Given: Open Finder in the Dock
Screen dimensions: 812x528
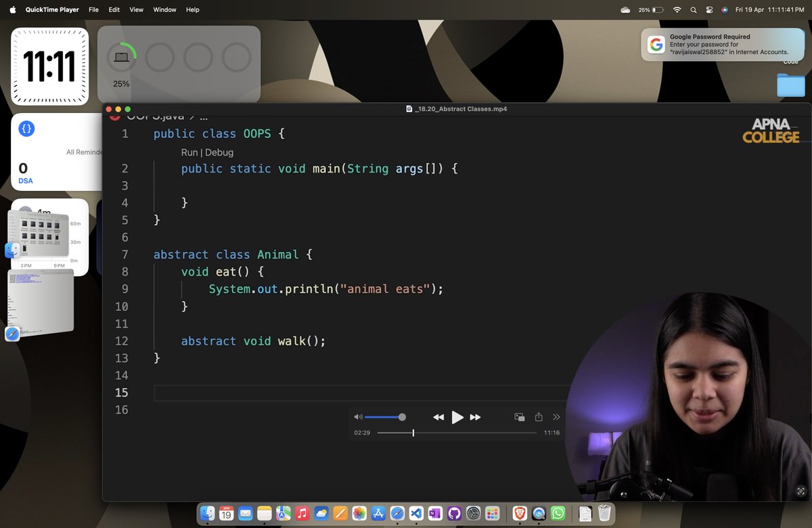Looking at the screenshot, I should click(208, 513).
